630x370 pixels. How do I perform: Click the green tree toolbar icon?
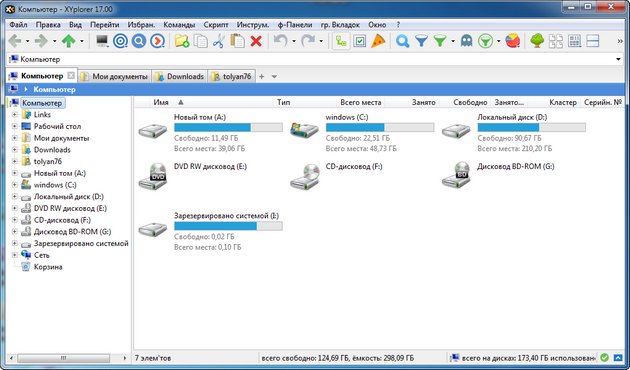click(x=537, y=41)
